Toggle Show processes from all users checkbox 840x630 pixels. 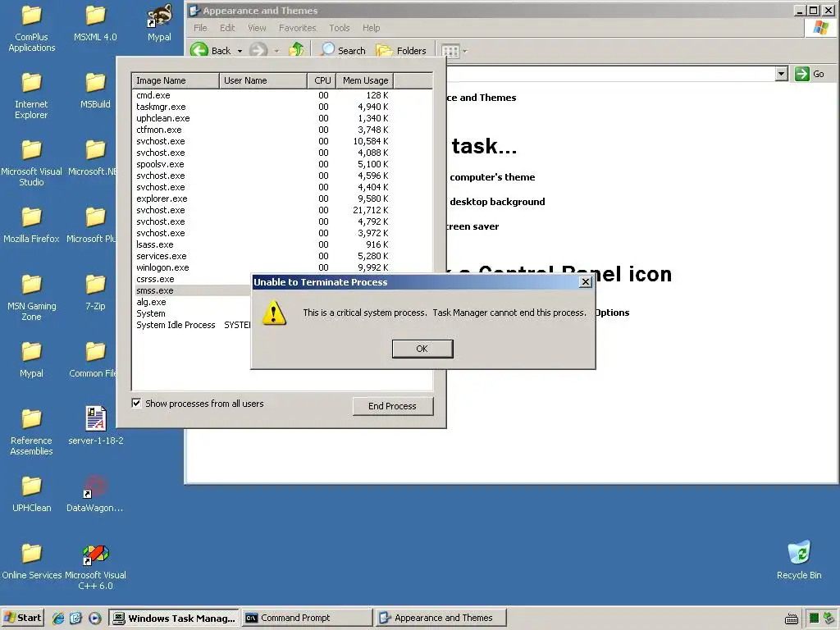pos(137,404)
